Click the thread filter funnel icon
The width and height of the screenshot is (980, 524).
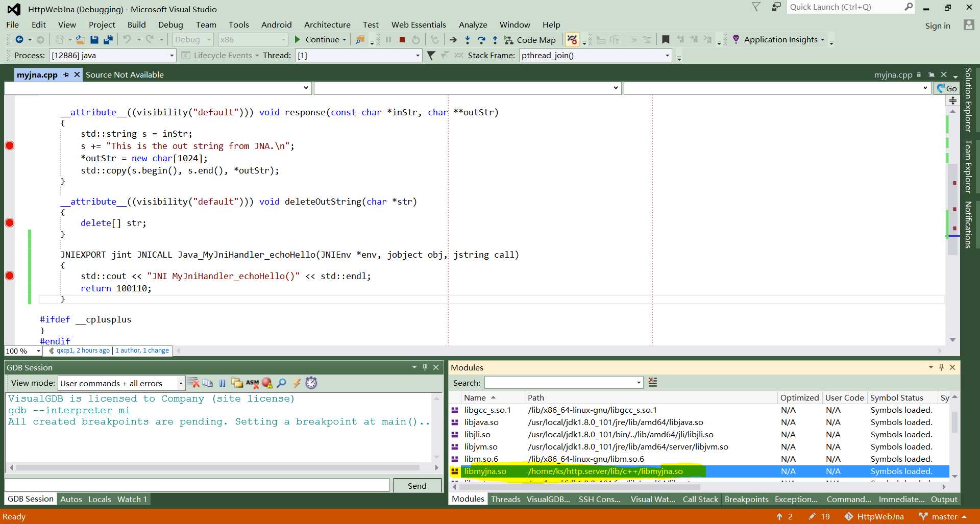(x=431, y=55)
